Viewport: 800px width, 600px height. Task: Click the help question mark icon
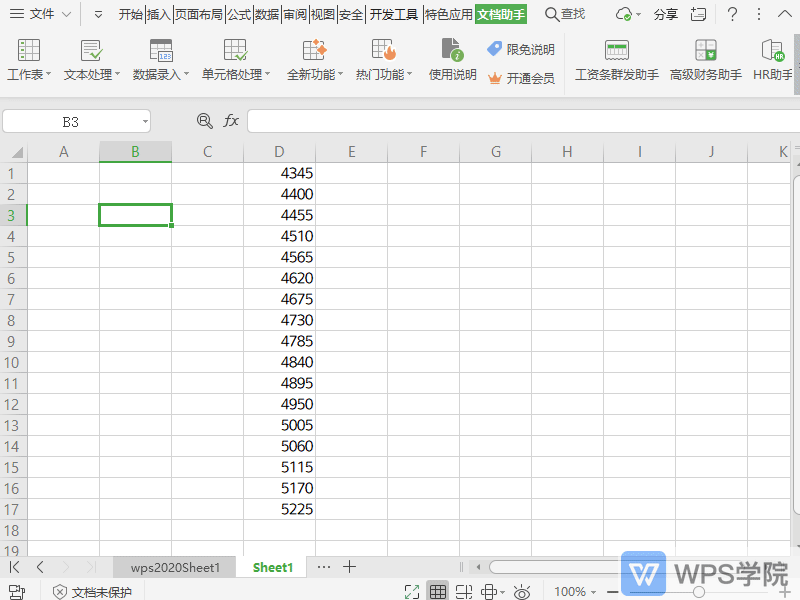(x=732, y=14)
